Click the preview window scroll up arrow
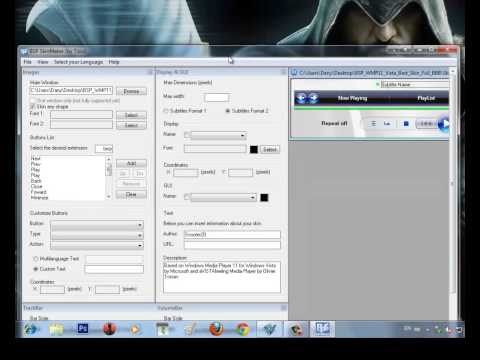Image resolution: width=480 pixels, height=360 pixels. 453,71
